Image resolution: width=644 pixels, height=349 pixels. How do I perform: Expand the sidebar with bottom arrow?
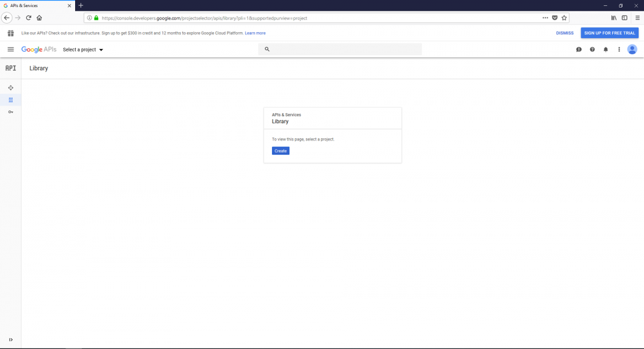pos(11,339)
